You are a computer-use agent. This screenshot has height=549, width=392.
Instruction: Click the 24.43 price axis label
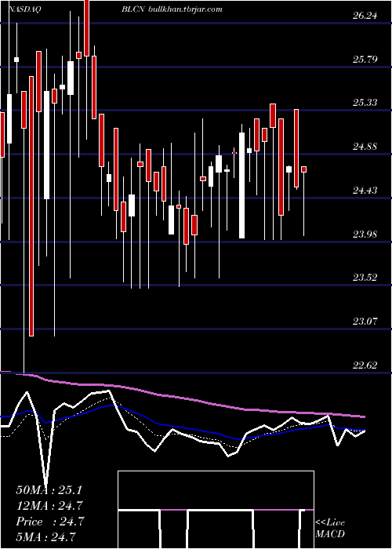click(365, 191)
